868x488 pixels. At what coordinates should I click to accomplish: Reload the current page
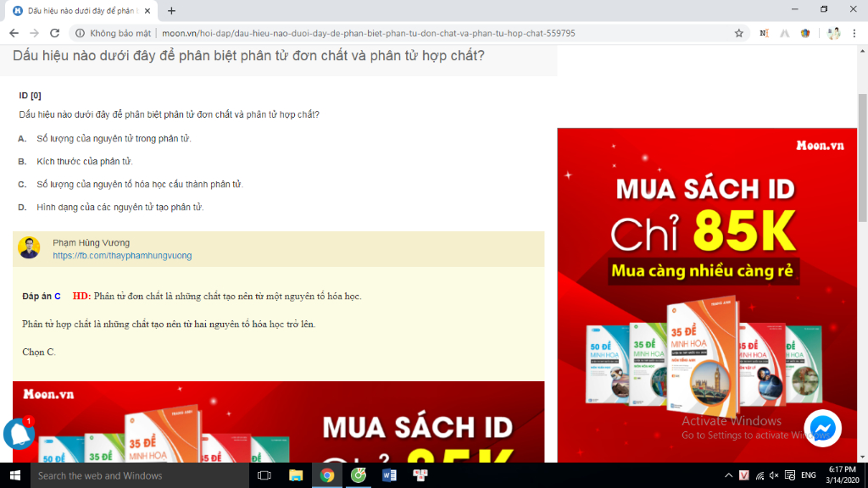(x=54, y=33)
